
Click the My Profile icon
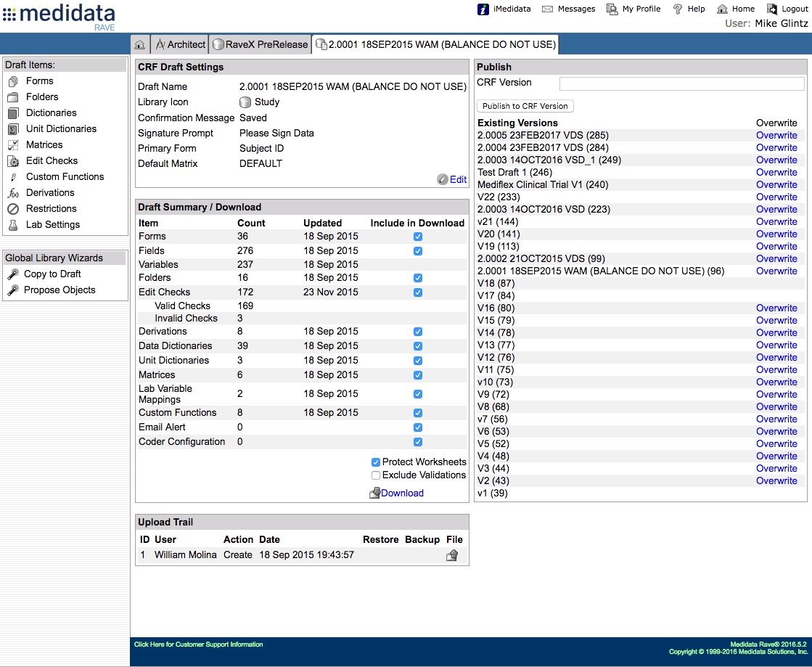point(612,9)
